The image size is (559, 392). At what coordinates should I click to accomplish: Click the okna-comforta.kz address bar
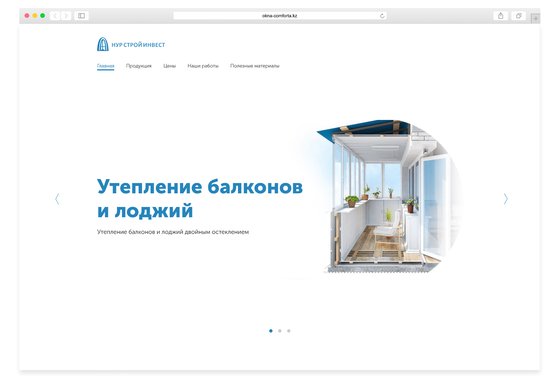click(279, 15)
